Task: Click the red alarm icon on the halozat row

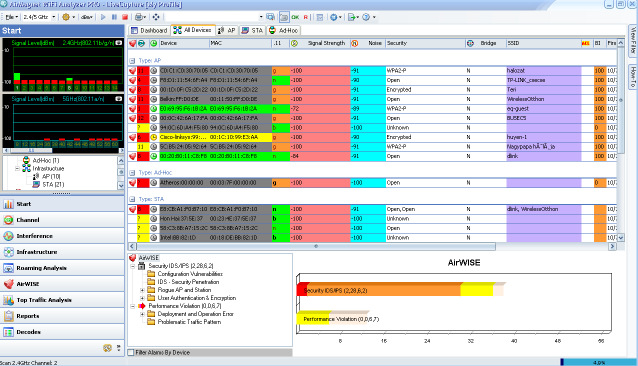Action: [132, 71]
